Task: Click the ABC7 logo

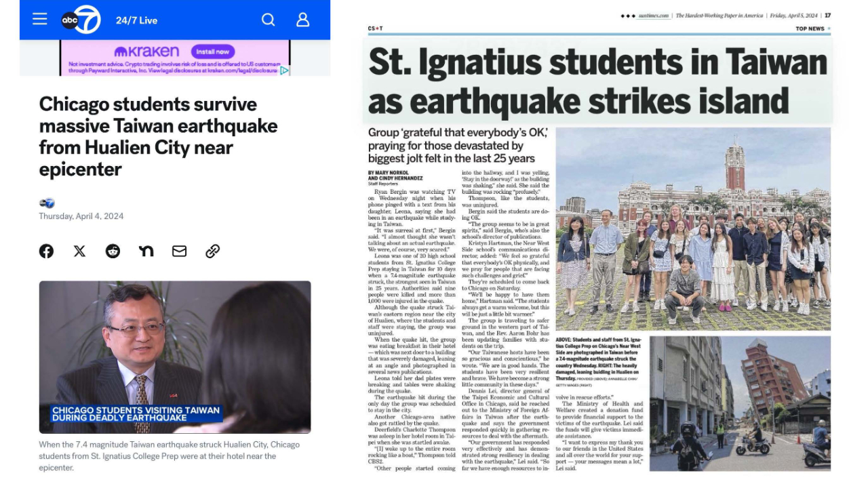Action: pyautogui.click(x=81, y=20)
